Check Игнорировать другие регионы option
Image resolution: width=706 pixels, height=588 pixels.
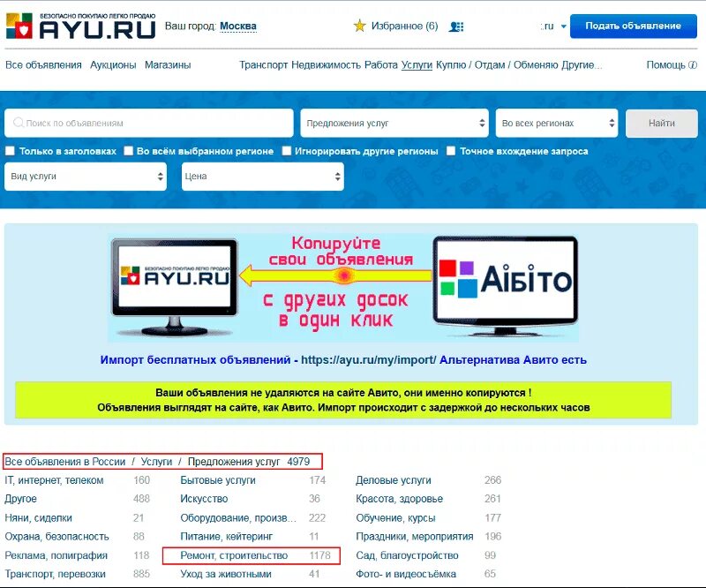[x=286, y=151]
